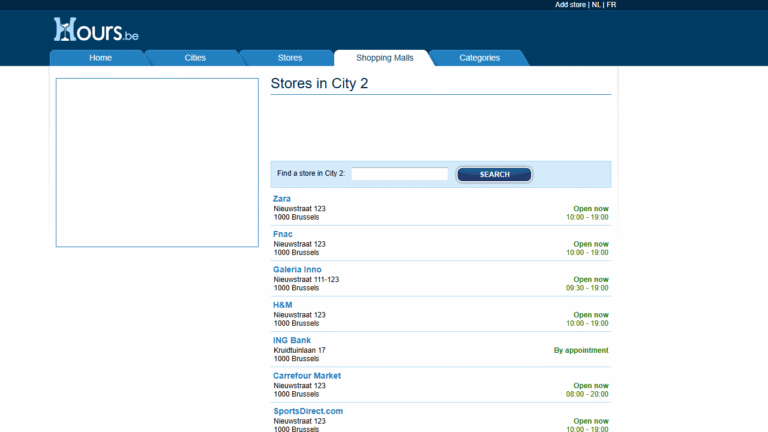The image size is (768, 432).
Task: Switch language to FR
Action: [611, 5]
